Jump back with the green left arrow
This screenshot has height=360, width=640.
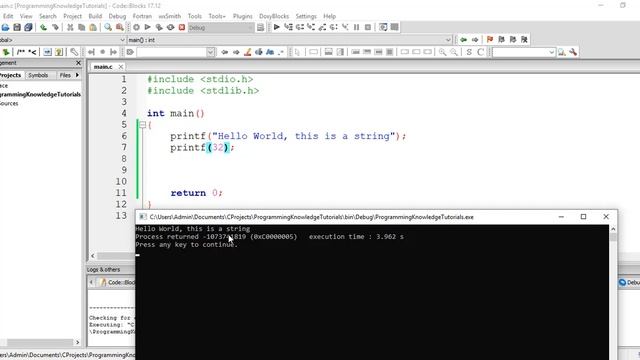[464, 40]
